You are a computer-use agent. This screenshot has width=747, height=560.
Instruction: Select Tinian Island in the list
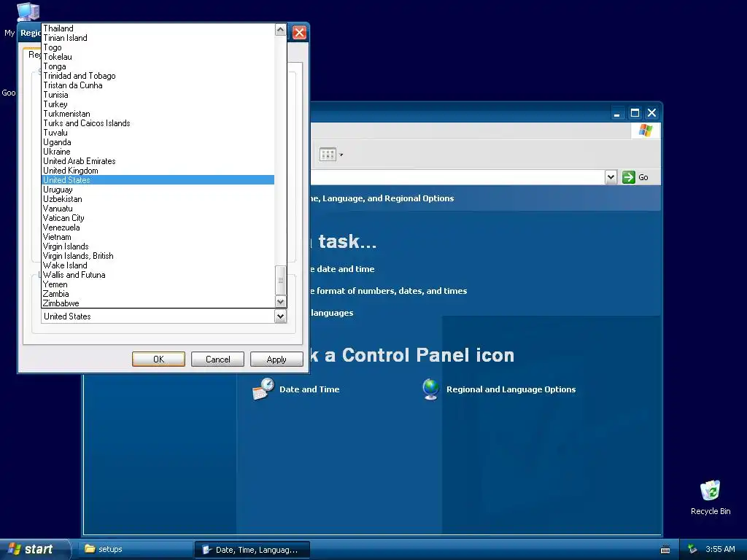pos(158,38)
